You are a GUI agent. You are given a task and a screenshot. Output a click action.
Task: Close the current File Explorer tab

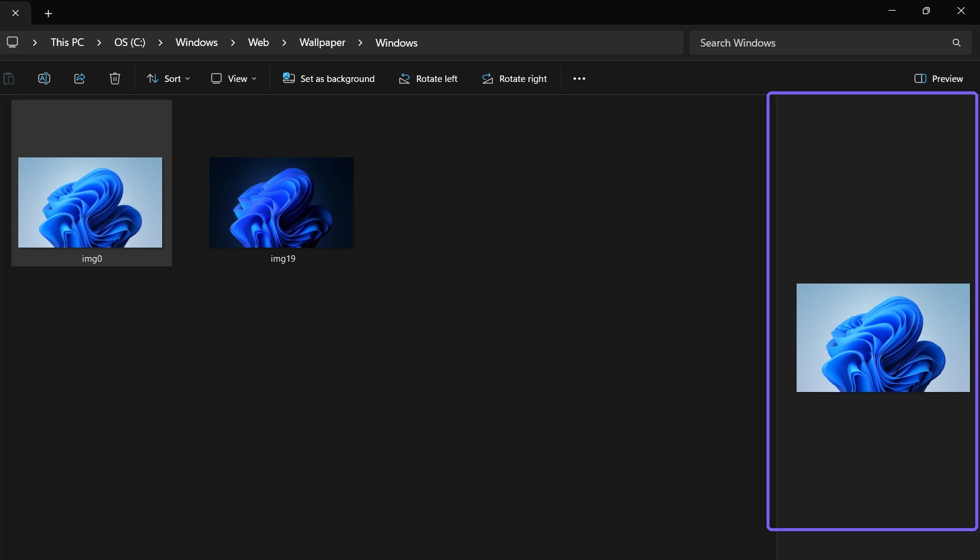tap(15, 13)
